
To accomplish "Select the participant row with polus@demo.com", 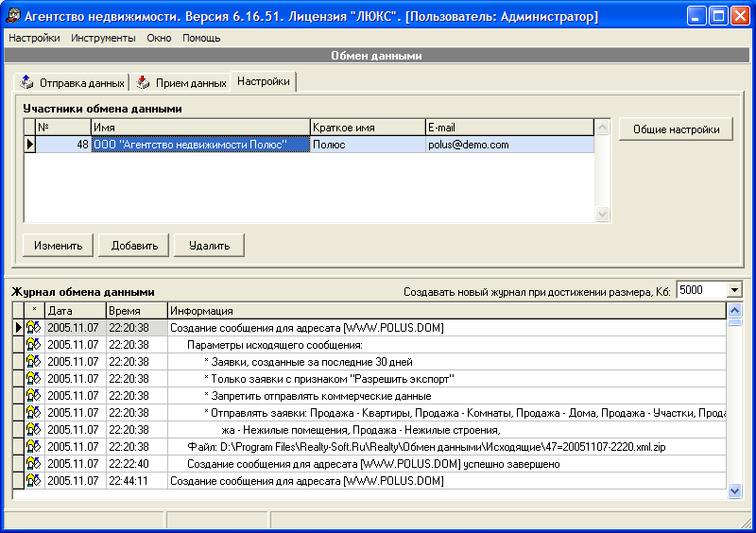I will click(x=315, y=145).
